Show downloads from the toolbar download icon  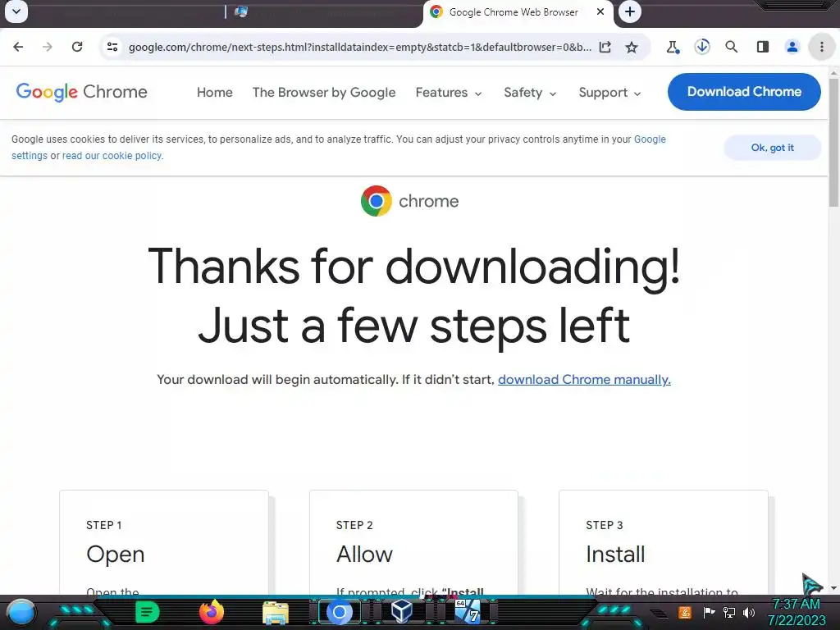click(x=702, y=47)
